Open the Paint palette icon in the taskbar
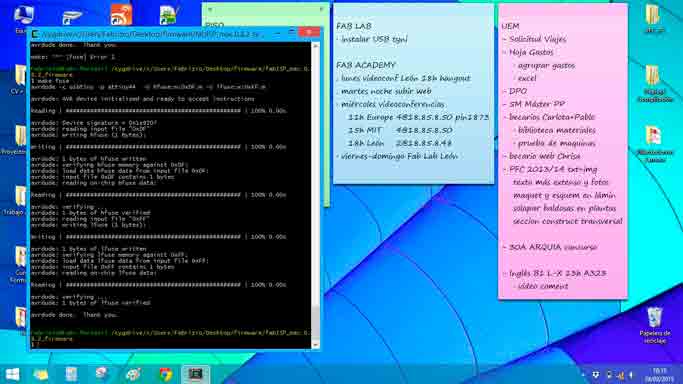The width and height of the screenshot is (683, 384). 133,374
